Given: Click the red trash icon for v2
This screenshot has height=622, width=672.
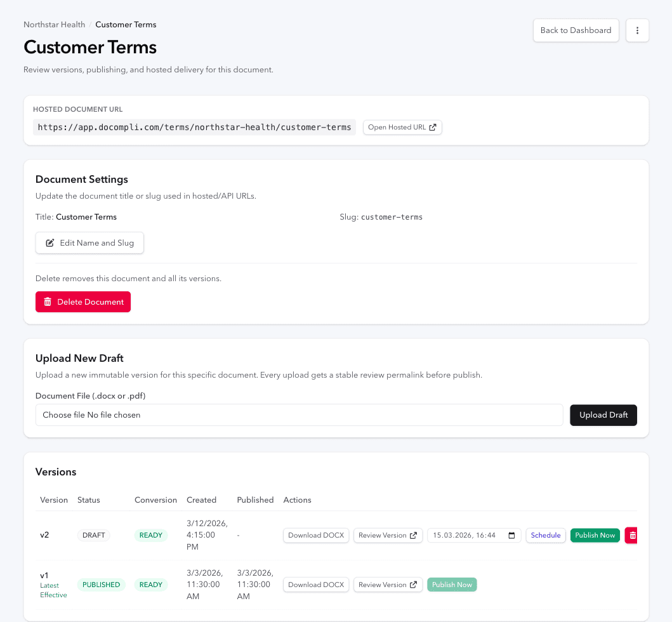Looking at the screenshot, I should point(631,536).
